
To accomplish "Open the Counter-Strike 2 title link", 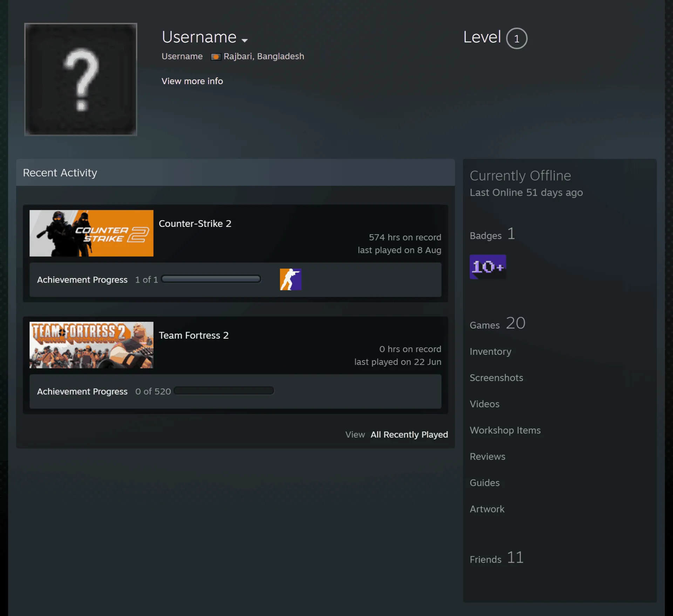I will click(x=195, y=224).
